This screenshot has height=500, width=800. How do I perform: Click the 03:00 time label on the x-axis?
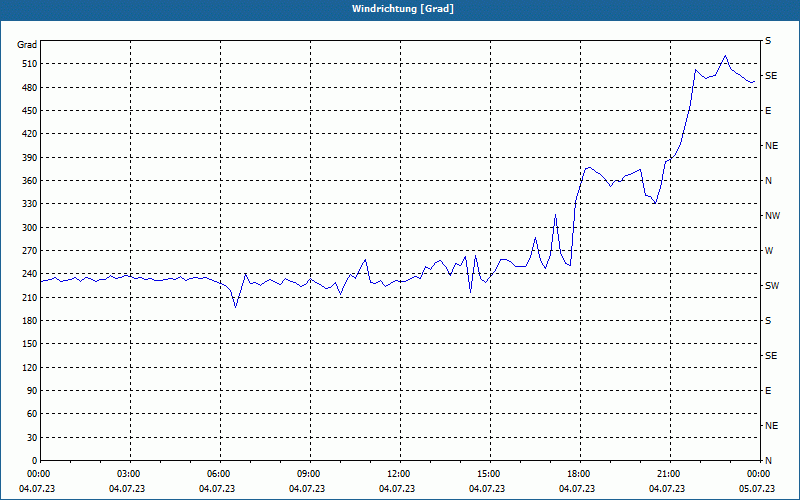click(130, 474)
